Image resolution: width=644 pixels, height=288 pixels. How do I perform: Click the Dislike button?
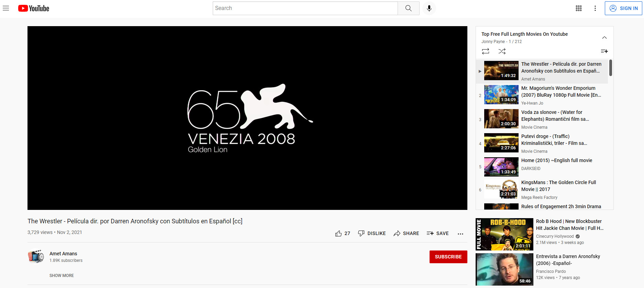[372, 233]
